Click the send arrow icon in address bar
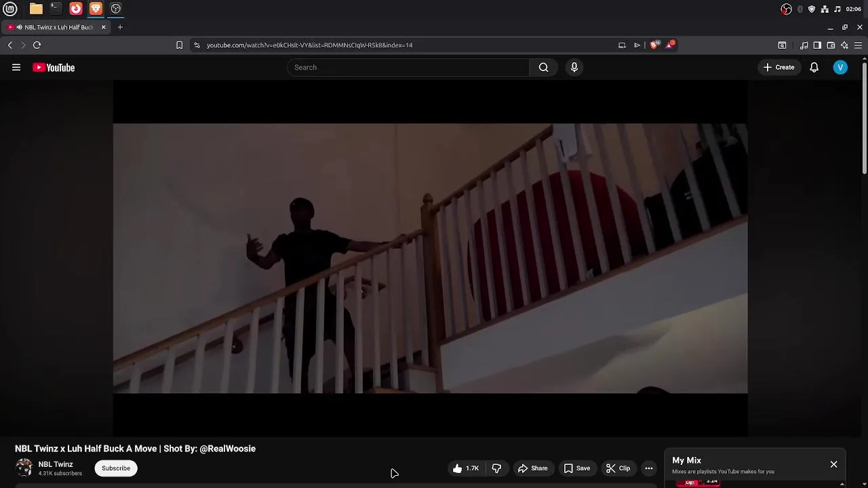868x488 pixels. click(x=637, y=45)
